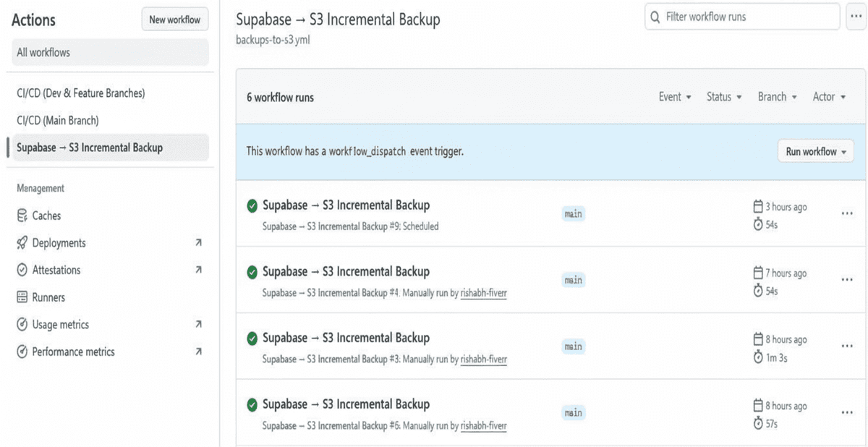This screenshot has width=868, height=447.
Task: Open the backups-to-s3.yml file link
Action: point(273,40)
